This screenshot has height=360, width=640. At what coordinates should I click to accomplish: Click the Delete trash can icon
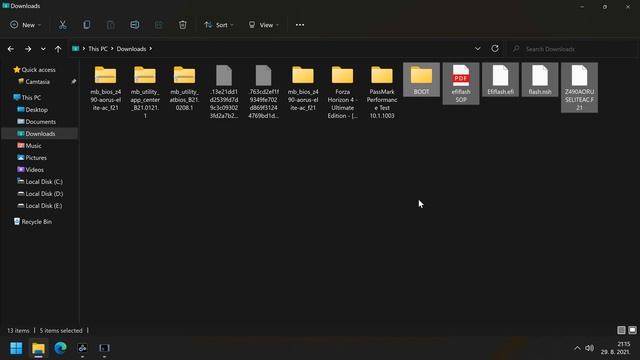tap(182, 25)
